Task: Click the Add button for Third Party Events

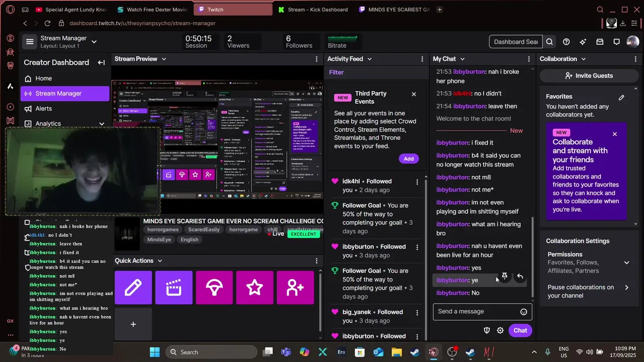Action: (x=409, y=159)
